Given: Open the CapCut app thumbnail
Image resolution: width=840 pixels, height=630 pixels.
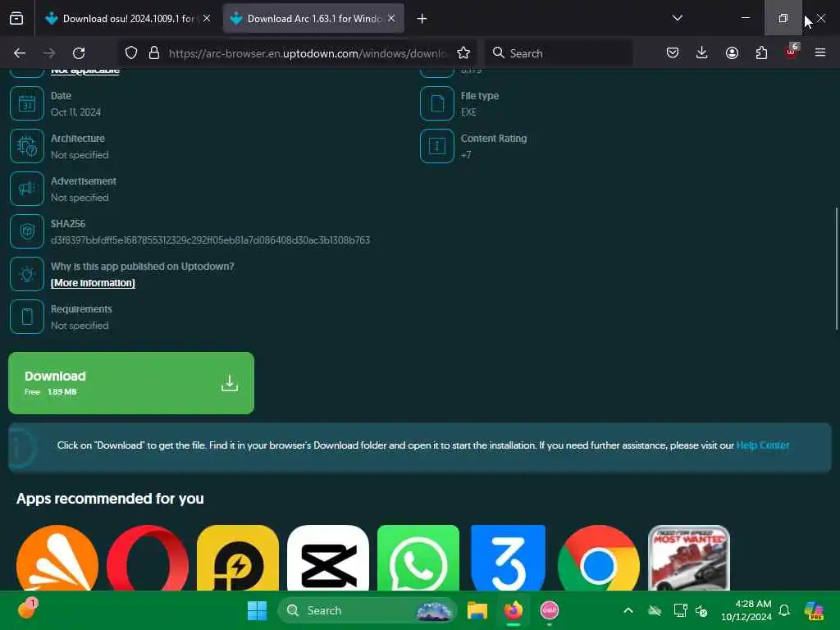Looking at the screenshot, I should [328, 558].
